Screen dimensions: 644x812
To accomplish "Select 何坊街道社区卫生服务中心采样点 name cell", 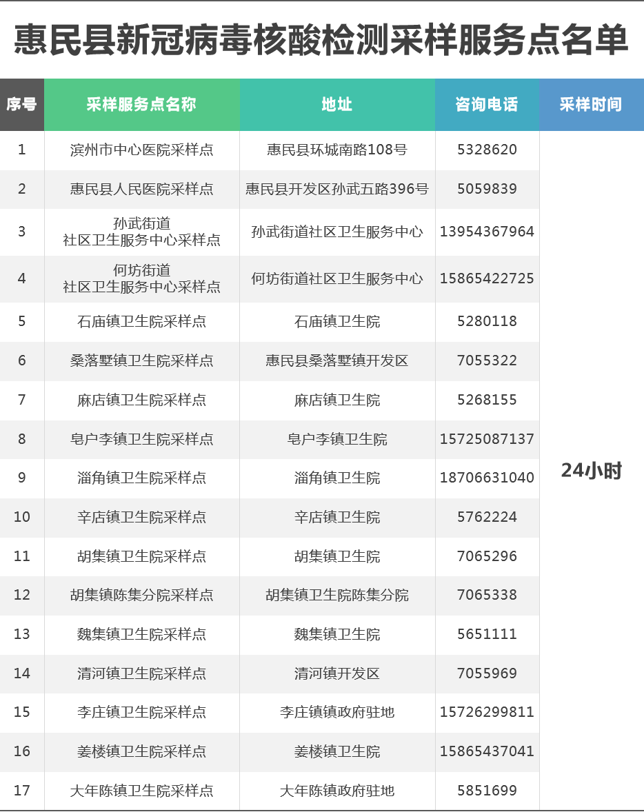I will (141, 278).
